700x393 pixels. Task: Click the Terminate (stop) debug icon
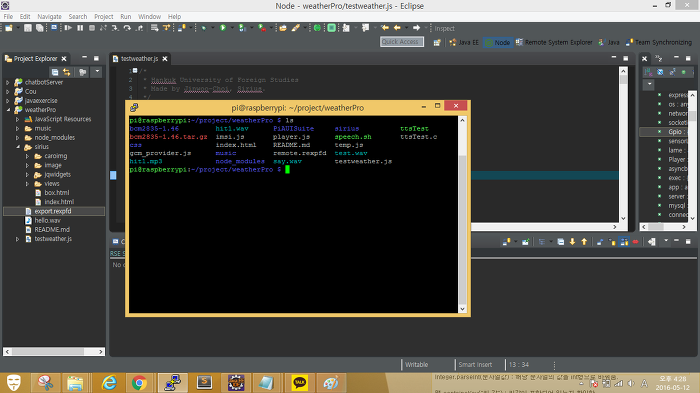click(92, 28)
